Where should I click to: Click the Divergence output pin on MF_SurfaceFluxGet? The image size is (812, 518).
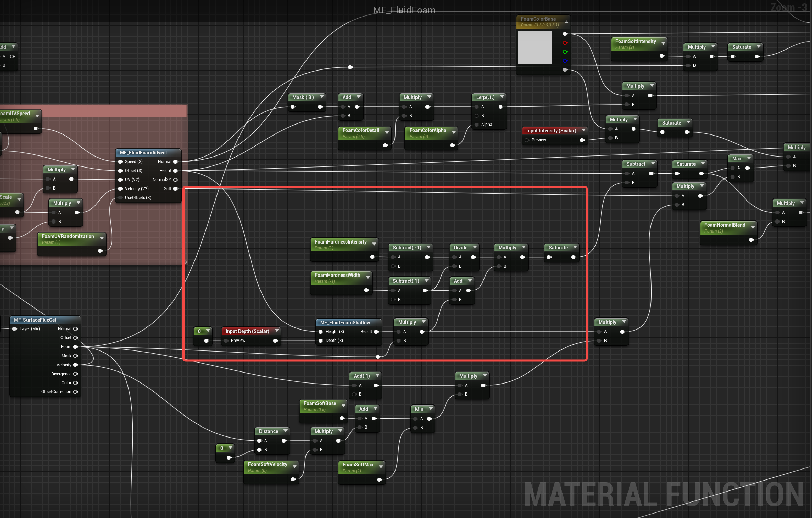75,374
